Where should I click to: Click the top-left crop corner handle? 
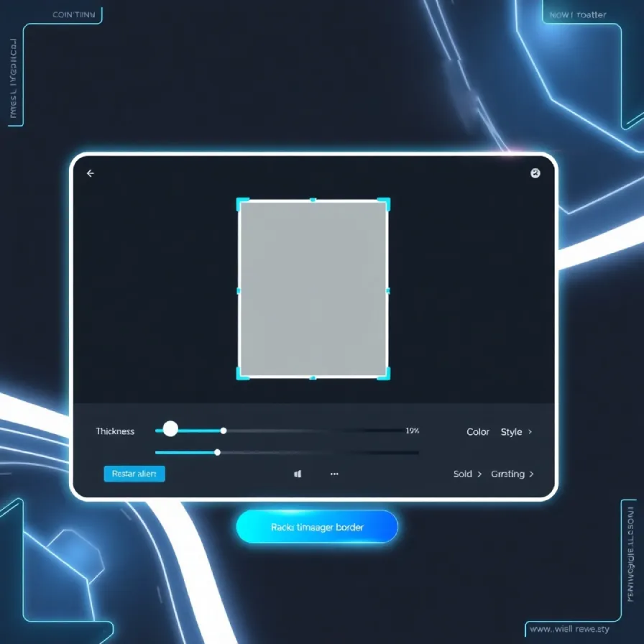click(x=242, y=204)
